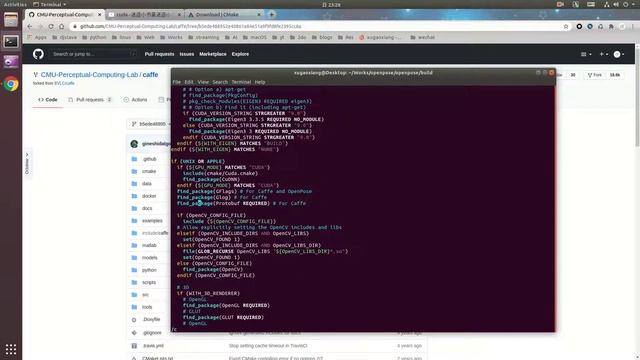Viewport: 640px width, 360px height.
Task: Click the address bar URL field
Action: 318,26
